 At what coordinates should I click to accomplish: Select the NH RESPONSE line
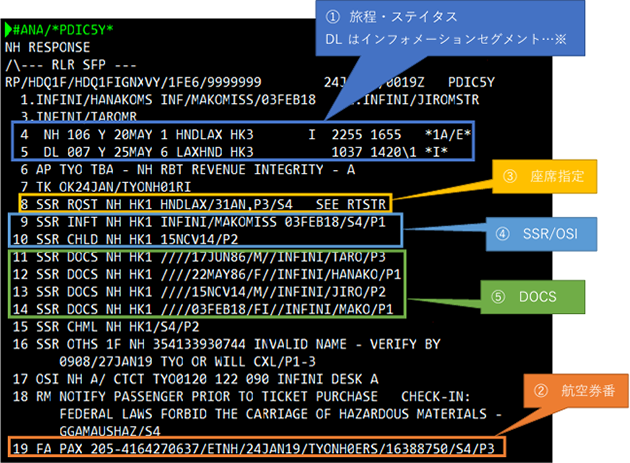click(x=47, y=47)
